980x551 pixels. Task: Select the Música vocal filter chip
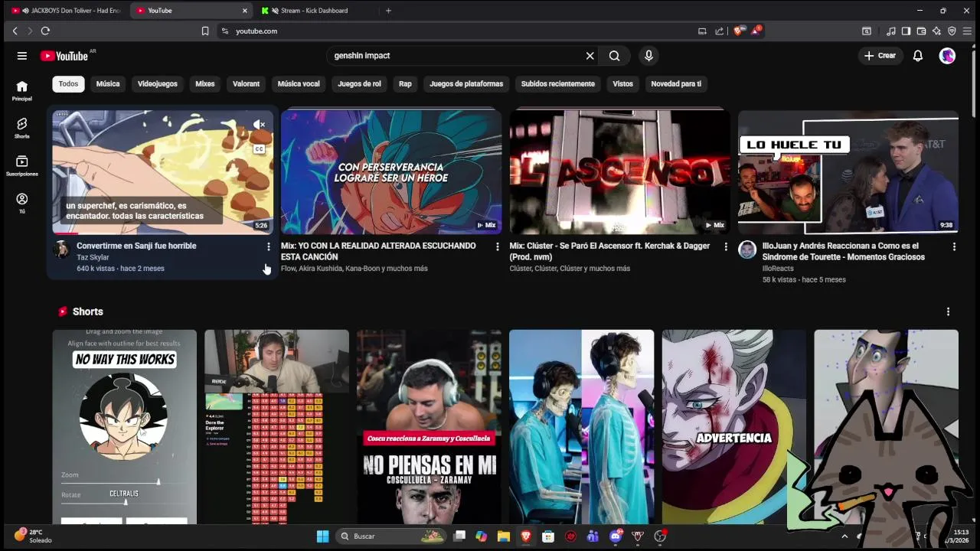[x=299, y=84]
